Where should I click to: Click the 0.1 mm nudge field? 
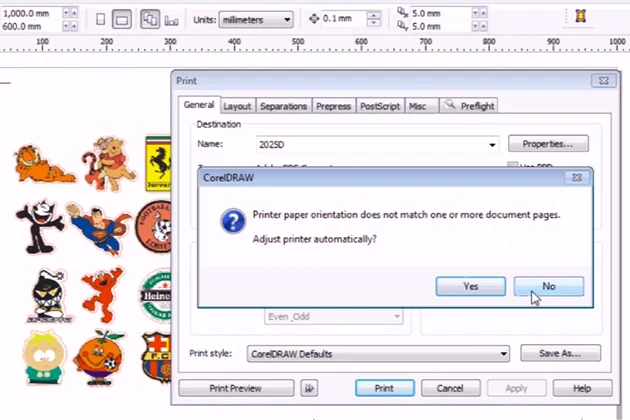(344, 18)
